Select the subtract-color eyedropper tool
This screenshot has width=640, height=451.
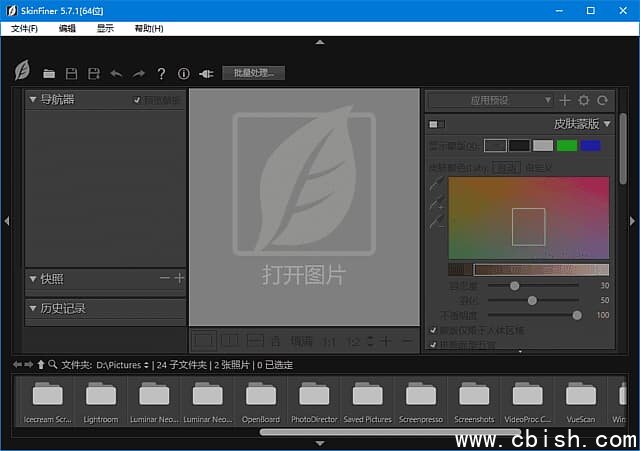tap(437, 221)
